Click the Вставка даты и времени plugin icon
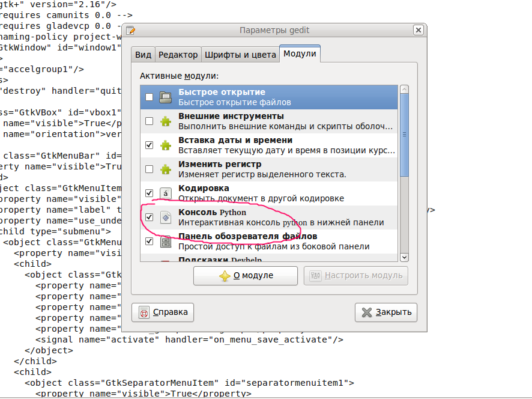Image resolution: width=532 pixels, height=399 pixels. (166, 145)
